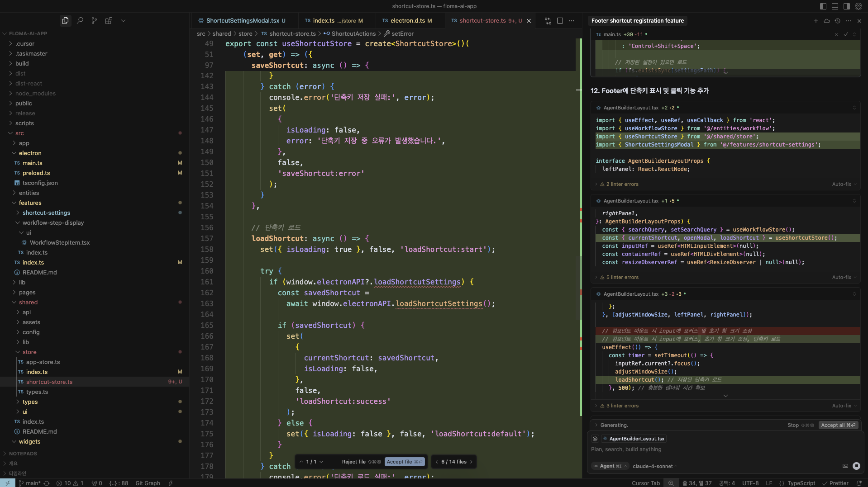The height and width of the screenshot is (487, 868).
Task: Expand the NOTEPADS section
Action: [x=23, y=454]
